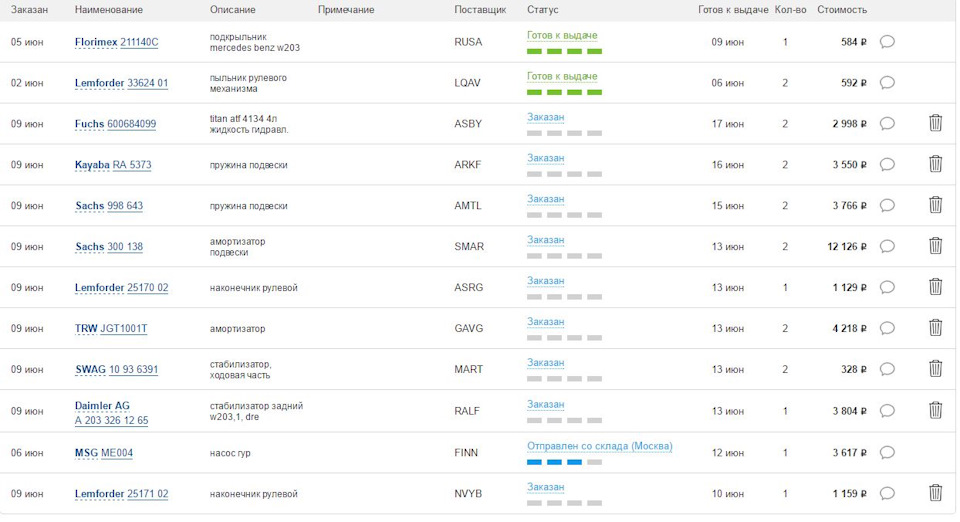The image size is (960, 522).
Task: Sort by 'Статус' column header
Action: pyautogui.click(x=542, y=10)
